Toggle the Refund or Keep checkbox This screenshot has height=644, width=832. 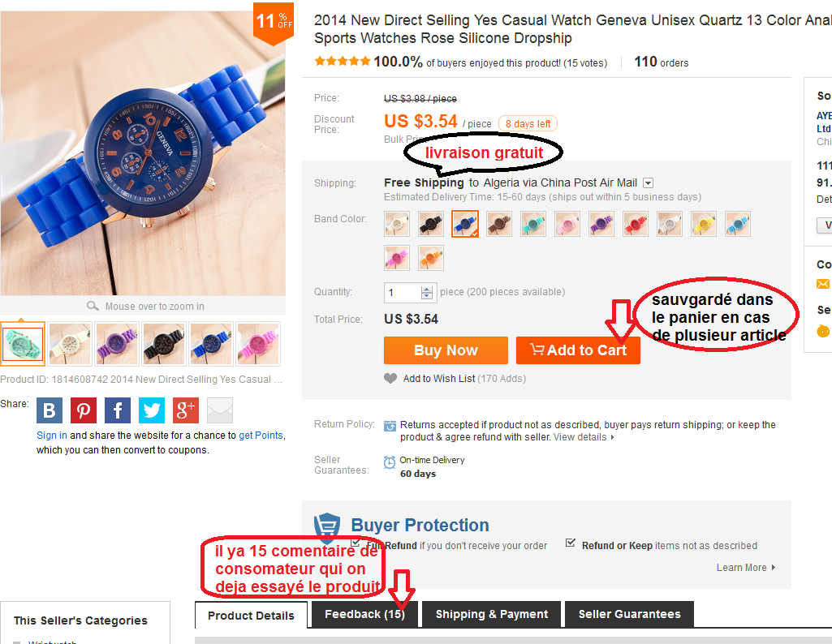click(x=571, y=543)
